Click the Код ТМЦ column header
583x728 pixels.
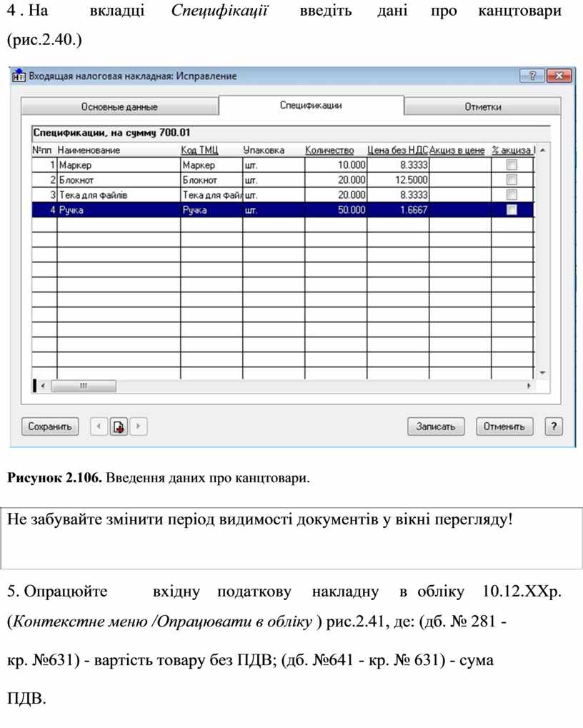coord(199,150)
